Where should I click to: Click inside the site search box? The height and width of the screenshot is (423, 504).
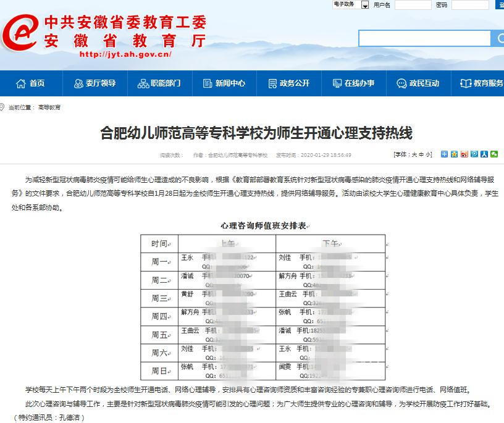click(424, 38)
